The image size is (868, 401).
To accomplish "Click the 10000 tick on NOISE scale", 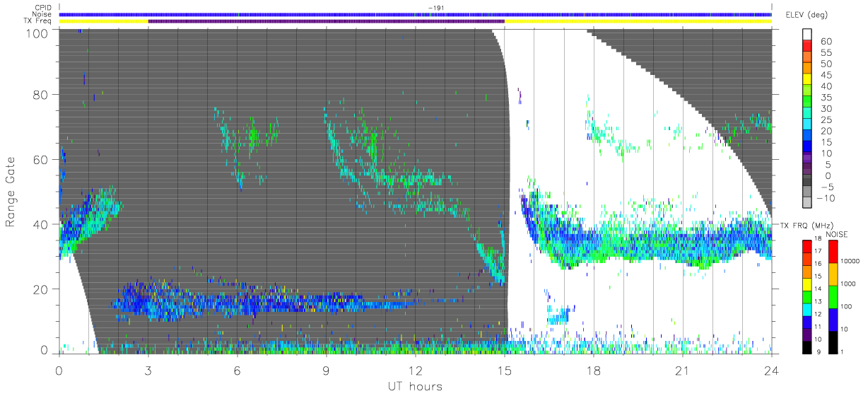I will [850, 261].
